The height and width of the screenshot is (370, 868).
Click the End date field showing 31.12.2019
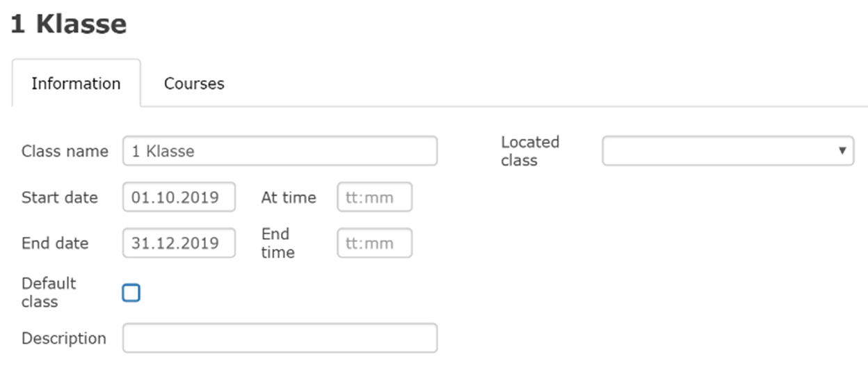pyautogui.click(x=179, y=243)
